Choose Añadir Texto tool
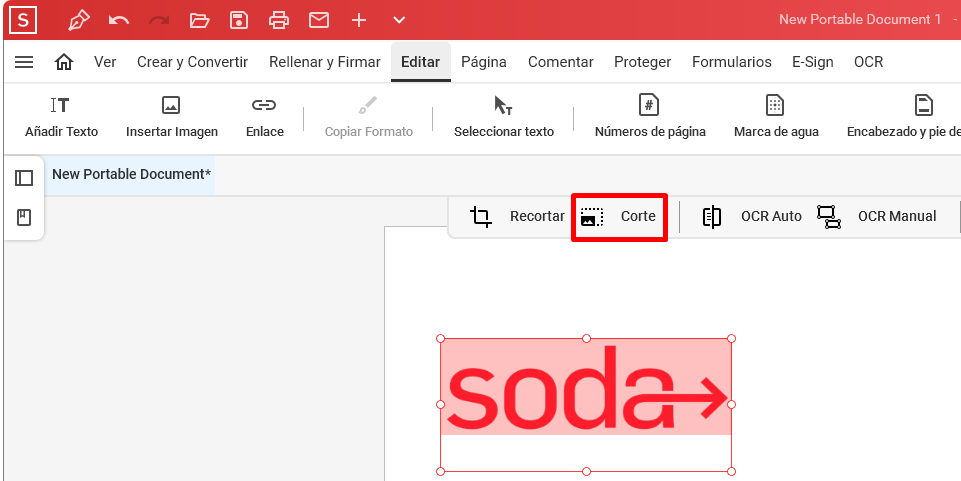The image size is (961, 481). click(x=61, y=117)
